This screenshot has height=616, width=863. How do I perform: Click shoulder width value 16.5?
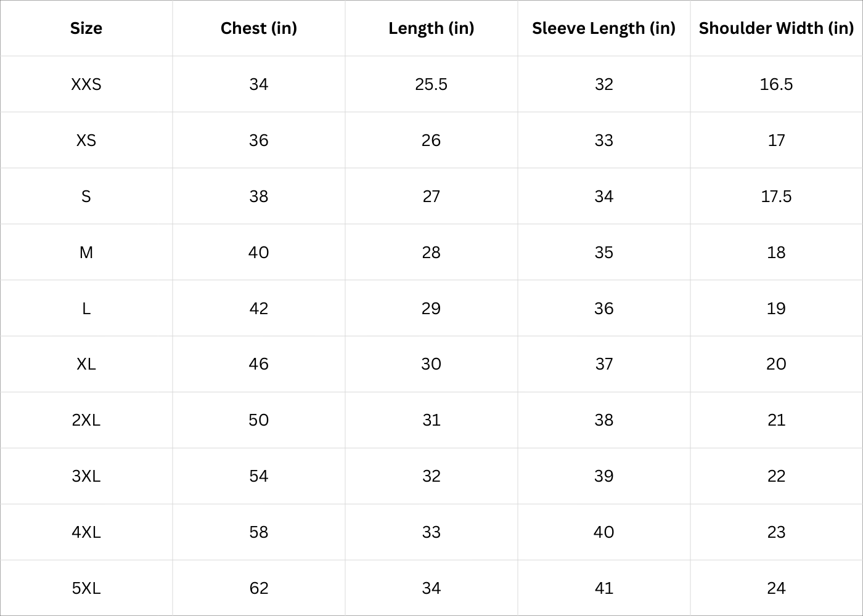point(776,84)
